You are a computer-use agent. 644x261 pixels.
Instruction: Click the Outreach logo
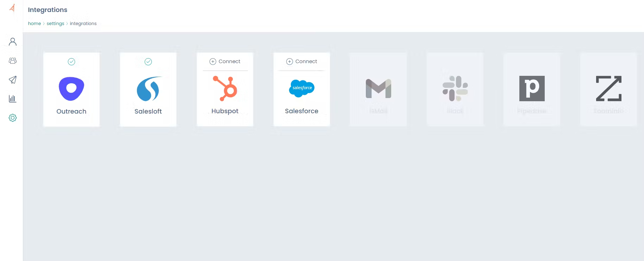click(71, 89)
